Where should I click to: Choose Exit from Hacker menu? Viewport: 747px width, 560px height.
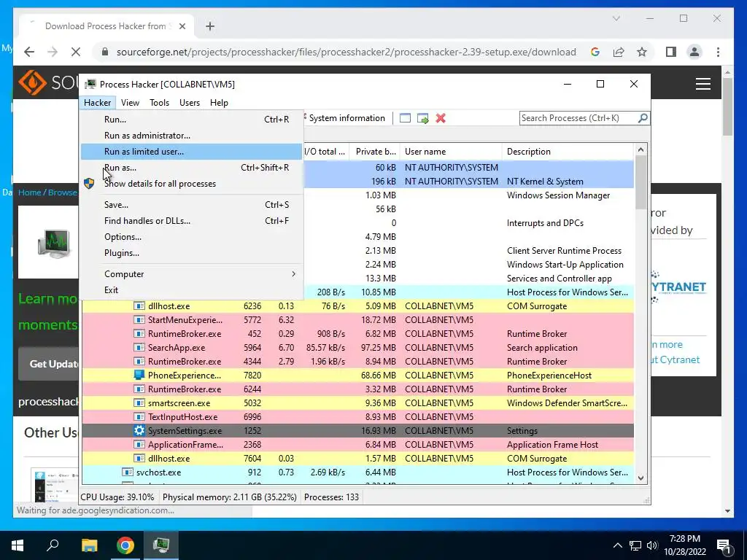tap(192, 290)
